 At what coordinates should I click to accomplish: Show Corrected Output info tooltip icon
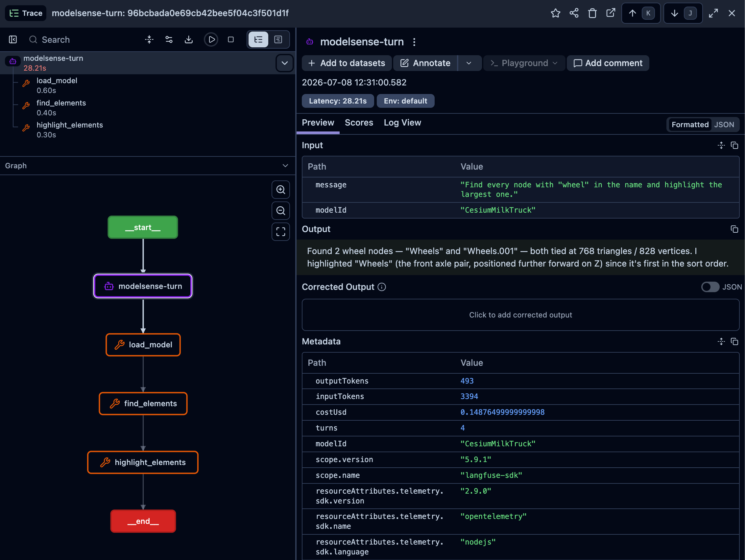pyautogui.click(x=382, y=287)
